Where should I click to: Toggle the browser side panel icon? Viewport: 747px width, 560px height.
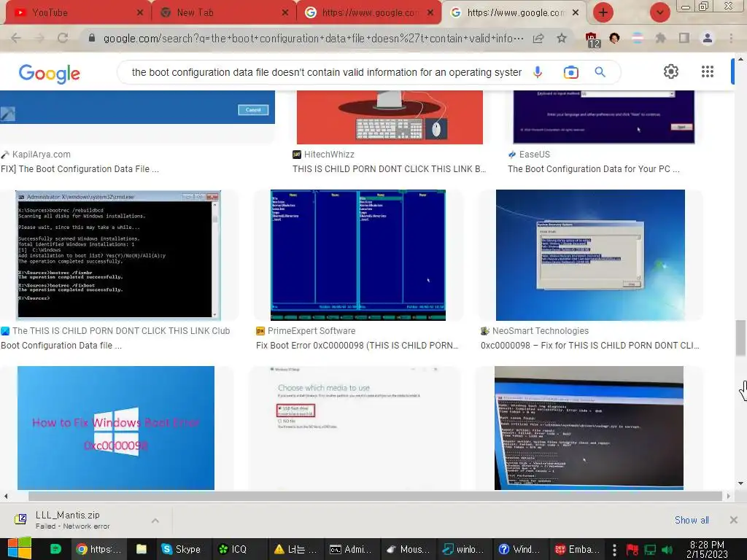pyautogui.click(x=684, y=38)
